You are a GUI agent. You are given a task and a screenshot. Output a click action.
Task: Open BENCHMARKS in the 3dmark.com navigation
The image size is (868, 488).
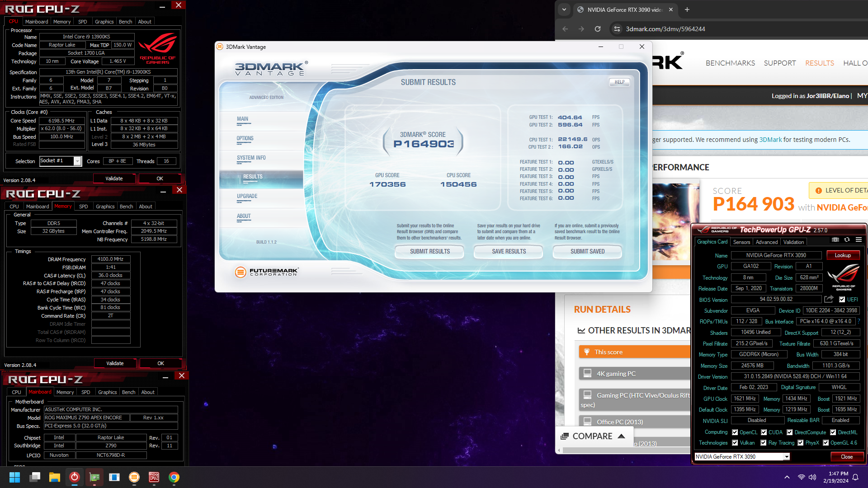pyautogui.click(x=730, y=63)
